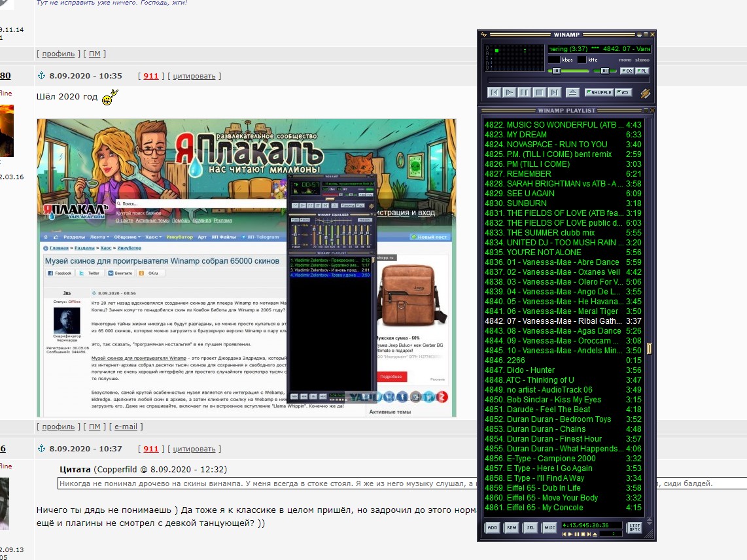Click the Eject open-file button
The width and height of the screenshot is (747, 560).
572,93
